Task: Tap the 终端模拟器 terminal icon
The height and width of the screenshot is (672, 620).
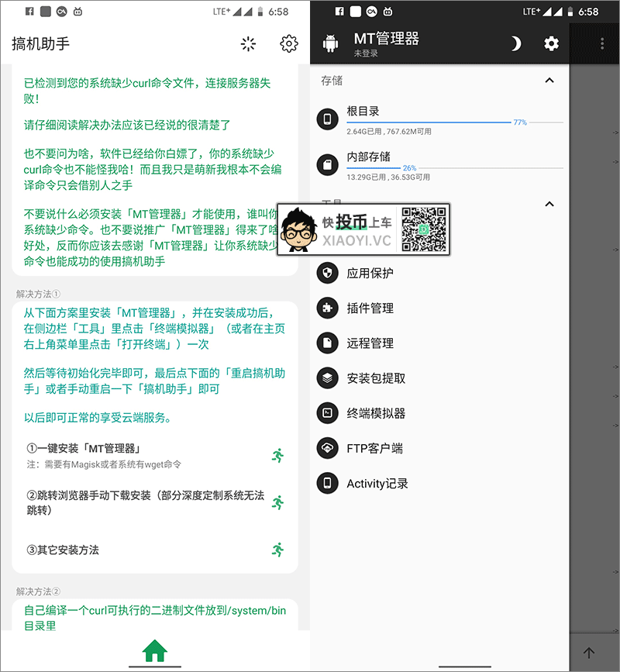Action: 327,414
